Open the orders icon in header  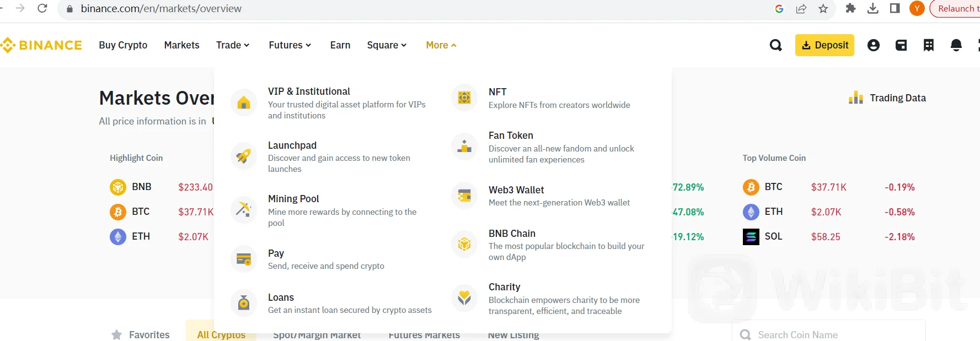click(x=929, y=45)
